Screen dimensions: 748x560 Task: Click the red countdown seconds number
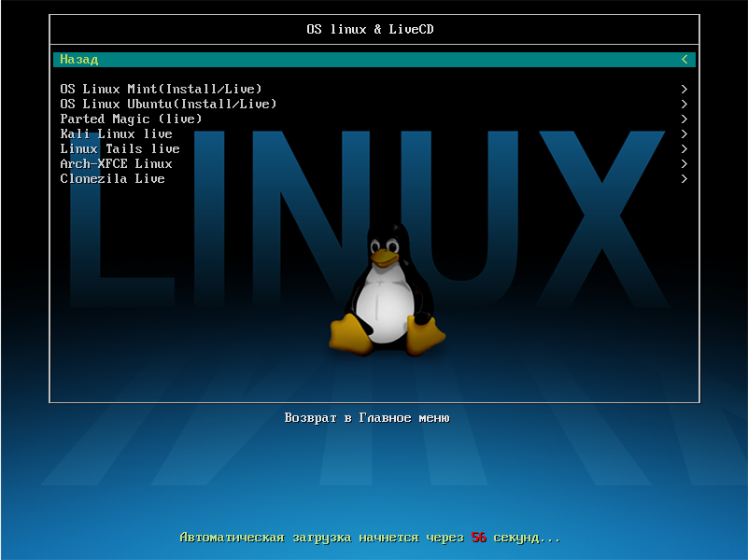click(479, 539)
